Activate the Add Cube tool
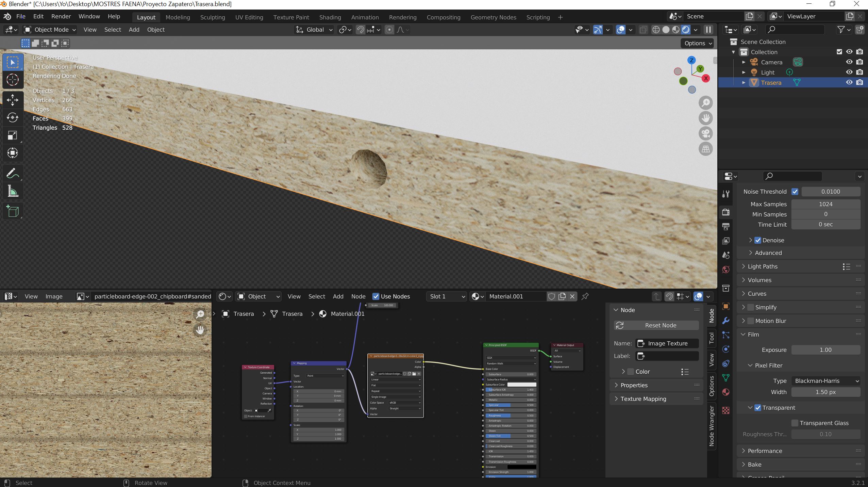 [13, 211]
